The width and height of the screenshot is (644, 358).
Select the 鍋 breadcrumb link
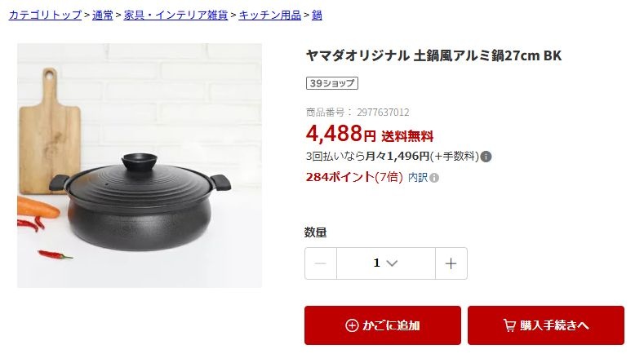317,15
